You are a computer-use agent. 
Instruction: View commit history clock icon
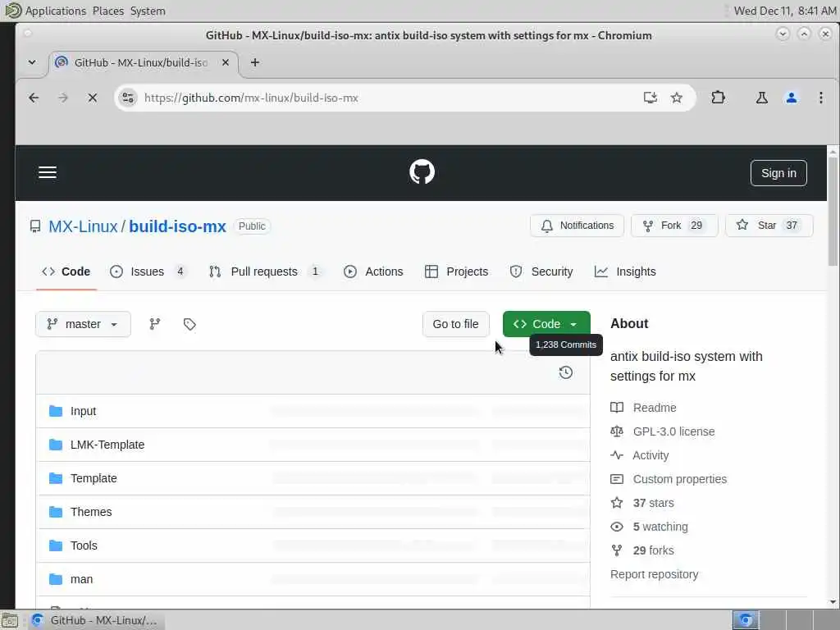click(566, 372)
